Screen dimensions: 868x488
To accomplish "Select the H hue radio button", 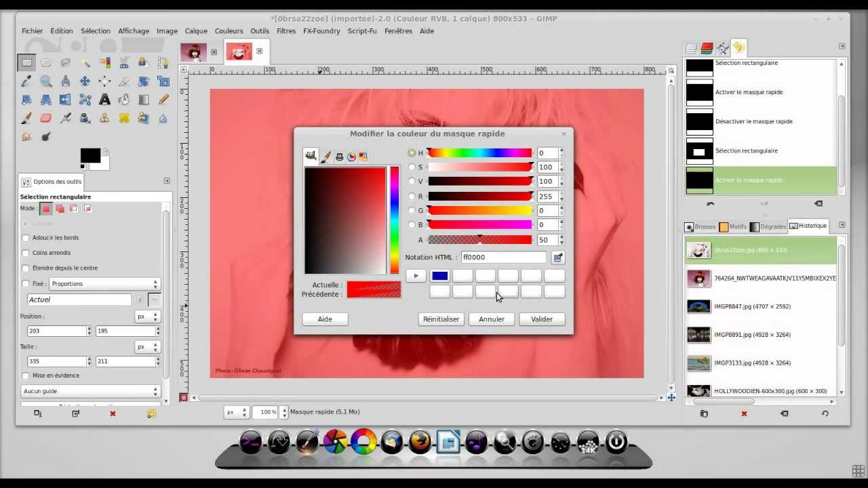I will pos(412,153).
